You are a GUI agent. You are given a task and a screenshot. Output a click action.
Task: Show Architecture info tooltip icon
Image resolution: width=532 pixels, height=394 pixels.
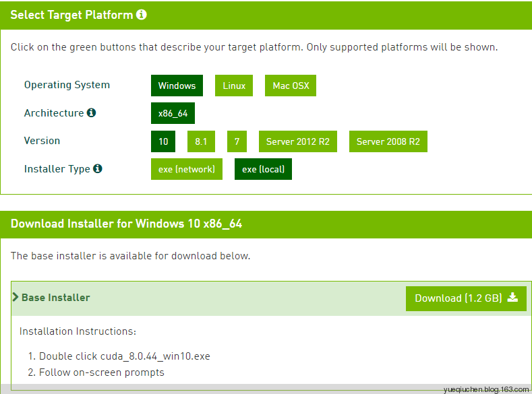[x=91, y=112]
